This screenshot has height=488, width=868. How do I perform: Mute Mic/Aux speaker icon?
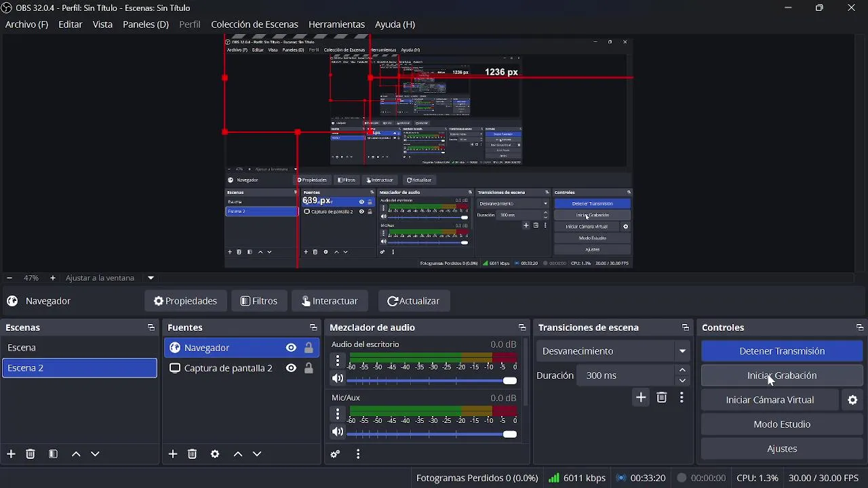(338, 432)
